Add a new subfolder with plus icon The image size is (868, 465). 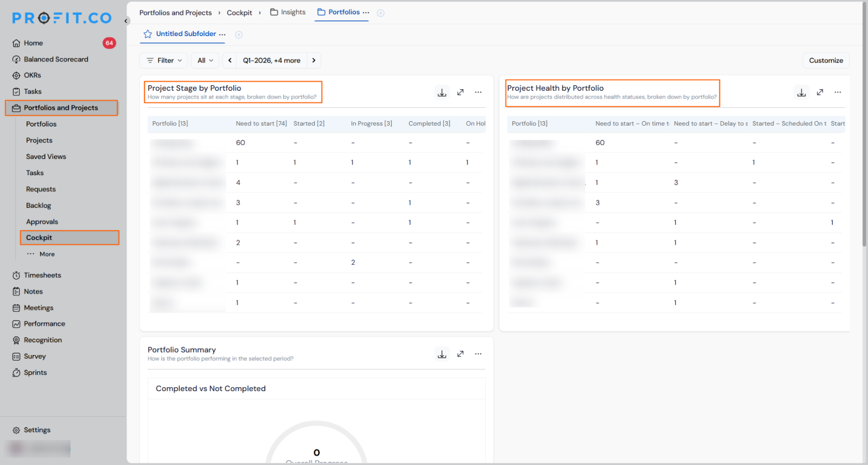pos(239,35)
